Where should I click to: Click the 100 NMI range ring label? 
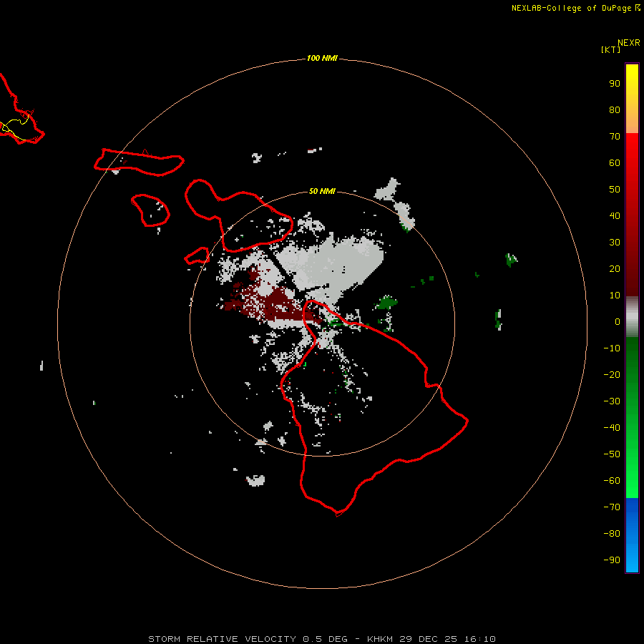322,58
